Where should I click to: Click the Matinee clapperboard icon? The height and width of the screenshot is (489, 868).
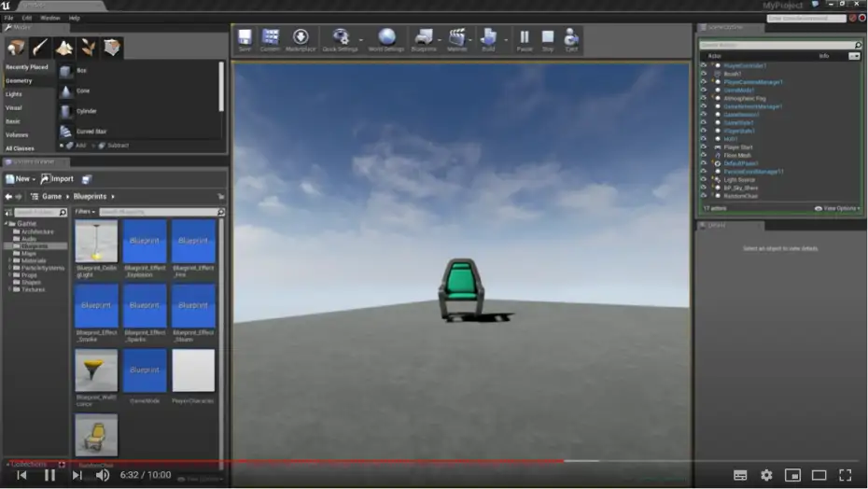pos(456,39)
